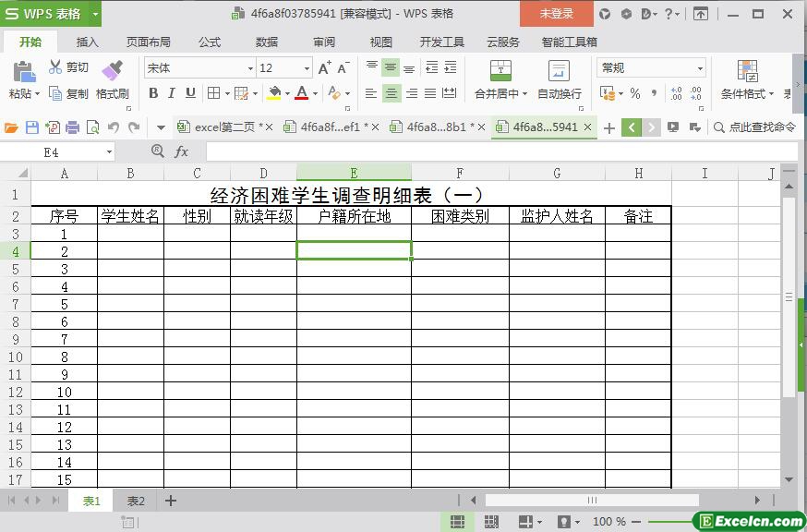Click the Conditional Formatting (条件格式) icon
This screenshot has width=807, height=532.
tap(747, 71)
